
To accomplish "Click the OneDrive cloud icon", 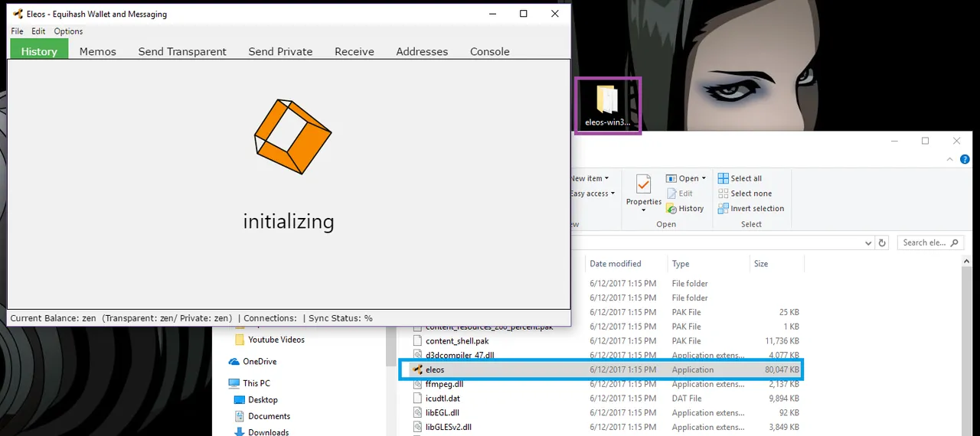I will [x=234, y=361].
